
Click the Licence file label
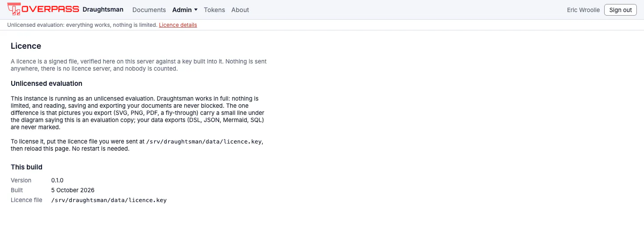(x=26, y=200)
